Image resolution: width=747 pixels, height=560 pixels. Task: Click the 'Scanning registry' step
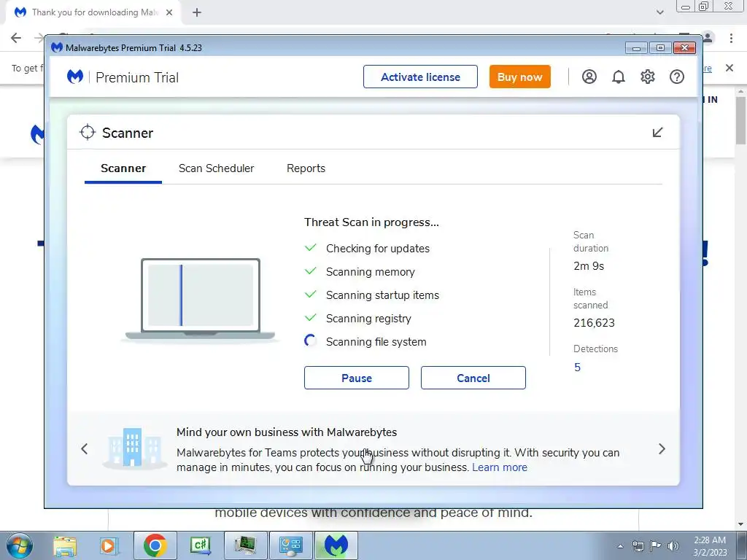[x=368, y=318]
